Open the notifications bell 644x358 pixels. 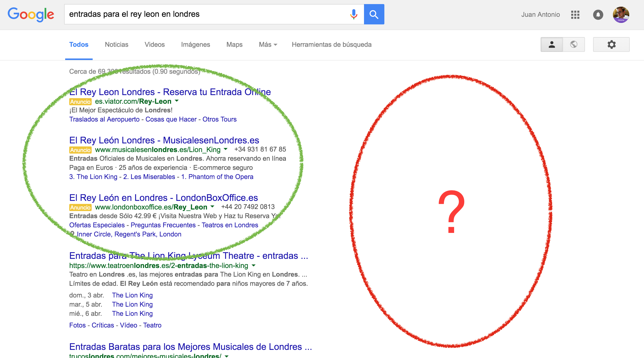point(598,15)
